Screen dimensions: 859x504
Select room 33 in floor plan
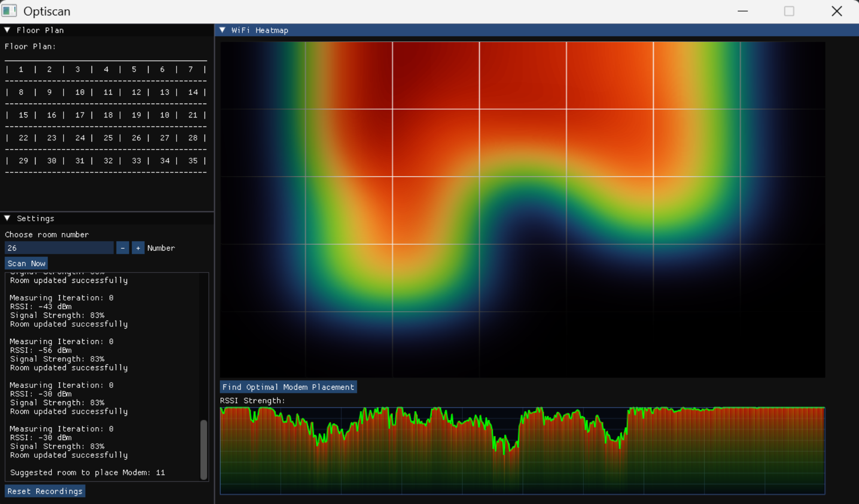[x=136, y=161]
